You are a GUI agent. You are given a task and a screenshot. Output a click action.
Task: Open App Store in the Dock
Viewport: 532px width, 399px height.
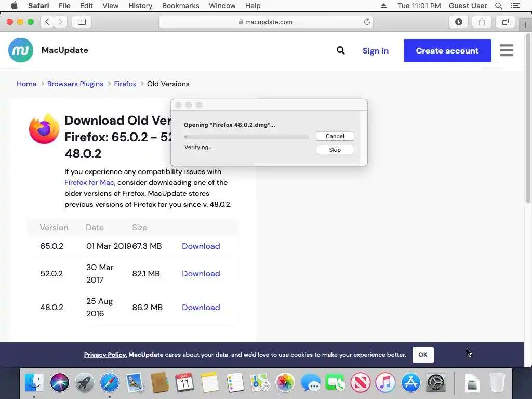coord(410,382)
